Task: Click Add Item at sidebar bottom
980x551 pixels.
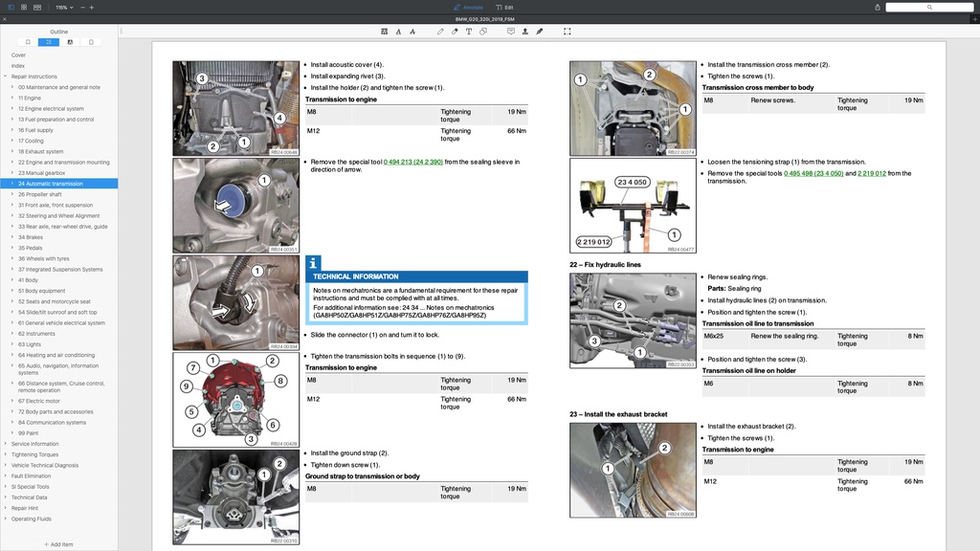Action: [58, 544]
